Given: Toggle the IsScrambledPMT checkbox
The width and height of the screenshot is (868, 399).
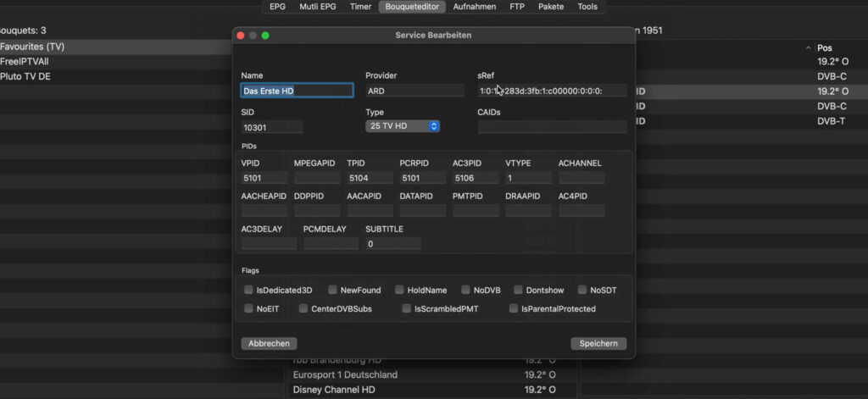Looking at the screenshot, I should 407,309.
